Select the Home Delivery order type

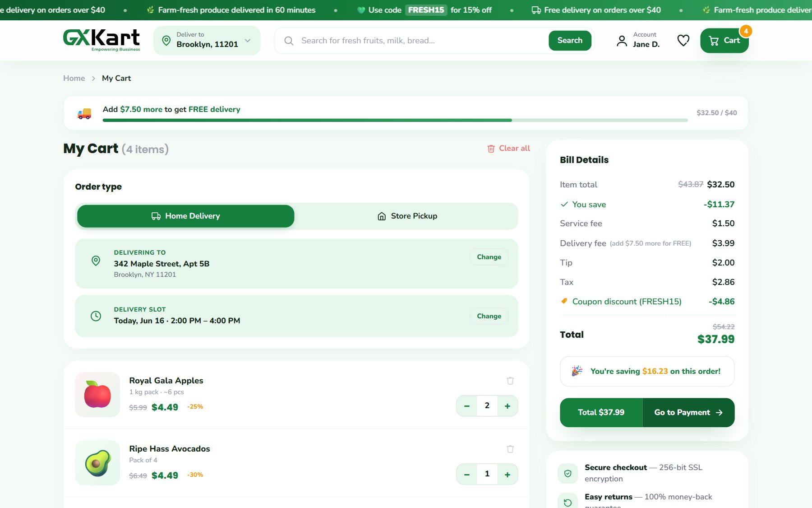click(x=185, y=216)
